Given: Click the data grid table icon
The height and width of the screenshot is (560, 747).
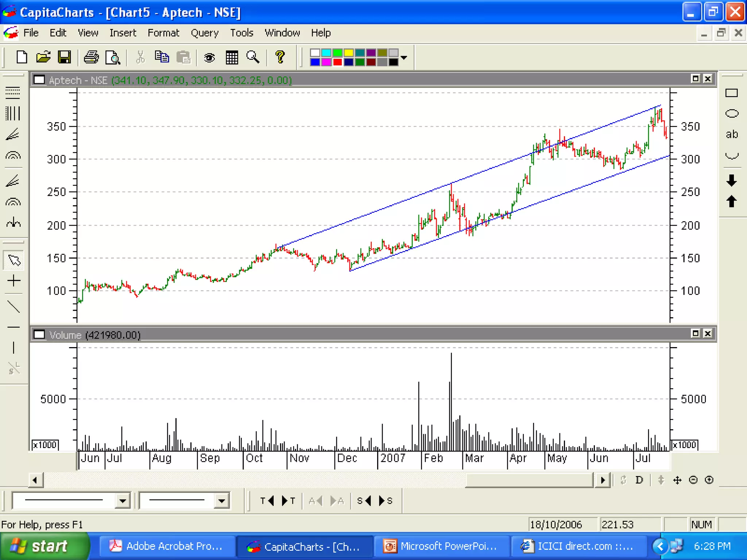Looking at the screenshot, I should (x=232, y=57).
